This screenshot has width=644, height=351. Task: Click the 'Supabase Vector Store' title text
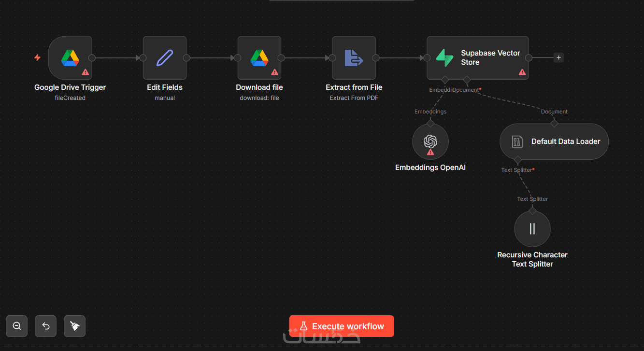point(490,58)
